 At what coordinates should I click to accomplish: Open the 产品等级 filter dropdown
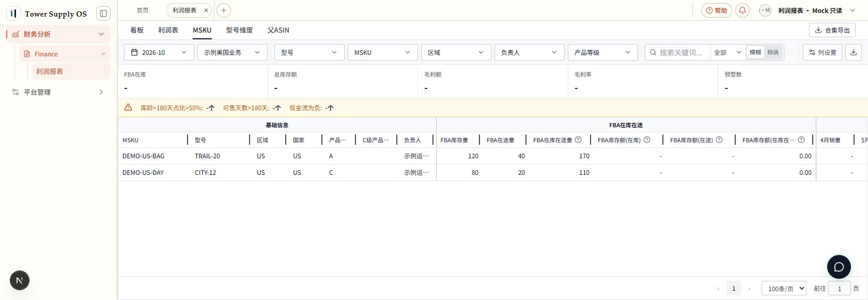tap(602, 52)
